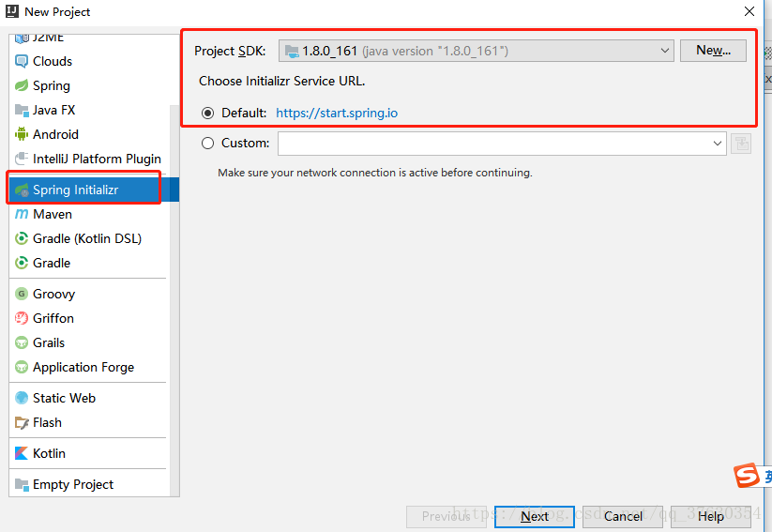Image resolution: width=772 pixels, height=532 pixels.
Task: Click the plain Gradle icon
Action: click(x=22, y=263)
